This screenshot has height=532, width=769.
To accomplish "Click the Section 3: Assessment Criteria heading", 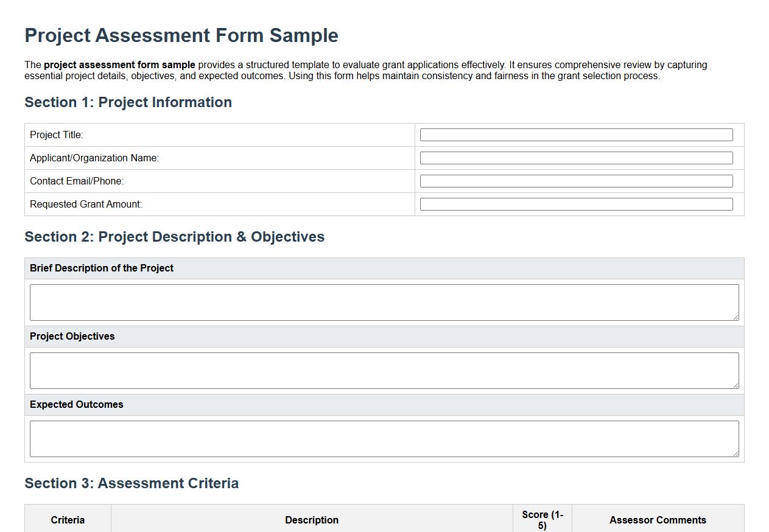I will coord(132,483).
